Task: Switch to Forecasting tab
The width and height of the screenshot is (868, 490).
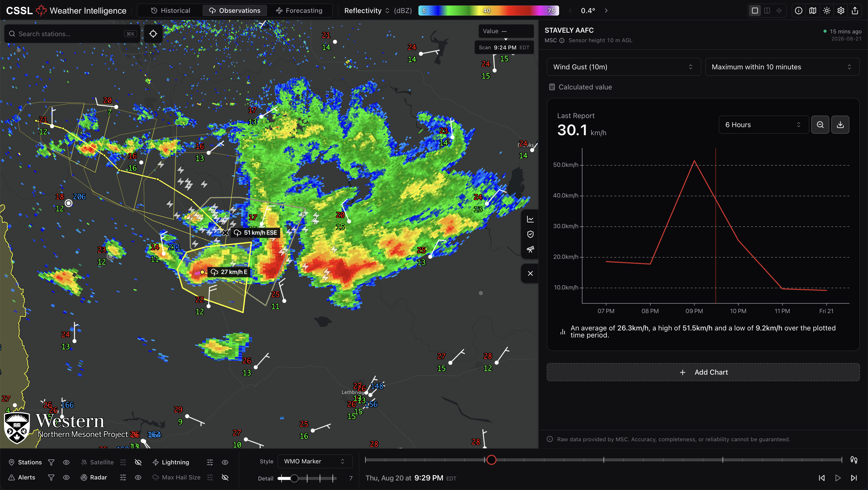Action: click(x=299, y=11)
